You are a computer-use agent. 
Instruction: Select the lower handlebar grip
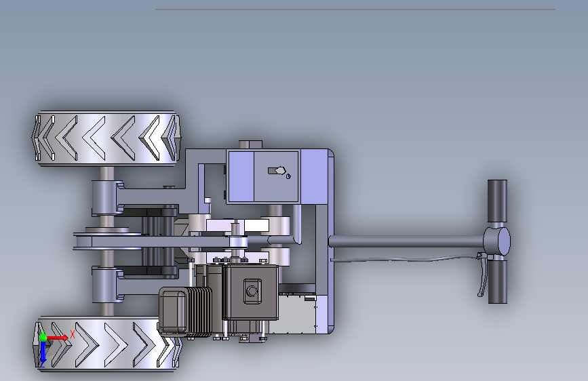(x=497, y=281)
